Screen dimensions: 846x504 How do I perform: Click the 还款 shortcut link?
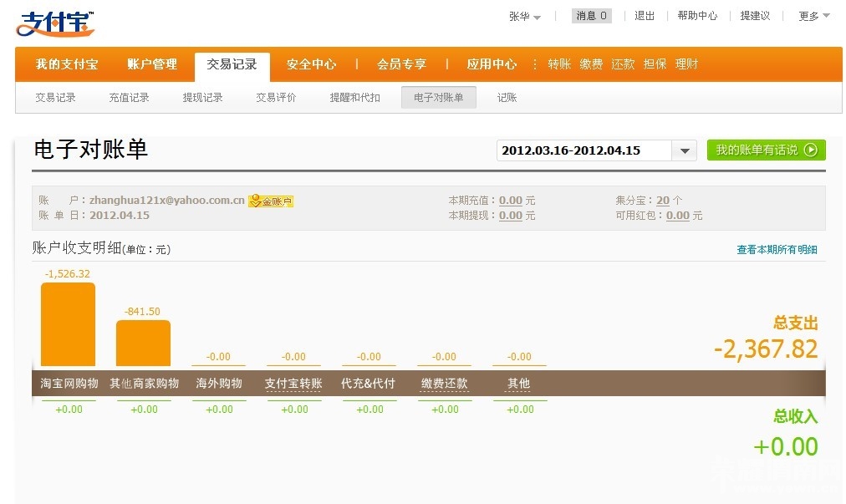click(623, 64)
